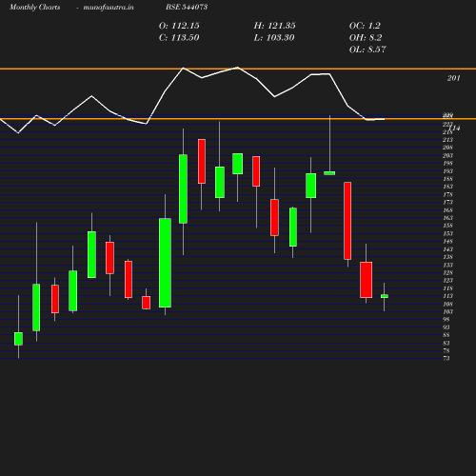Click the 103 price axis label
Screen dimensions: 476x476
pos(448,311)
